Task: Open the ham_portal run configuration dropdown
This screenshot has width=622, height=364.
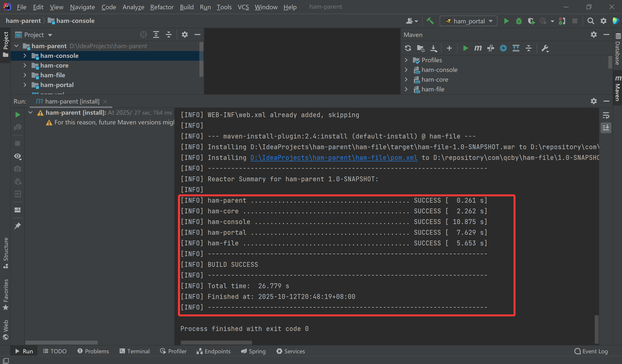Action: (468, 21)
